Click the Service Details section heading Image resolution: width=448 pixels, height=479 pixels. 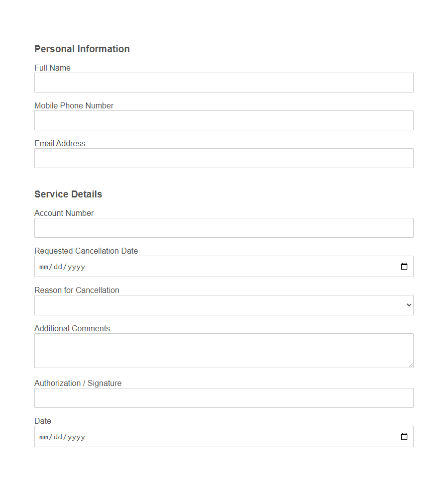click(x=68, y=194)
